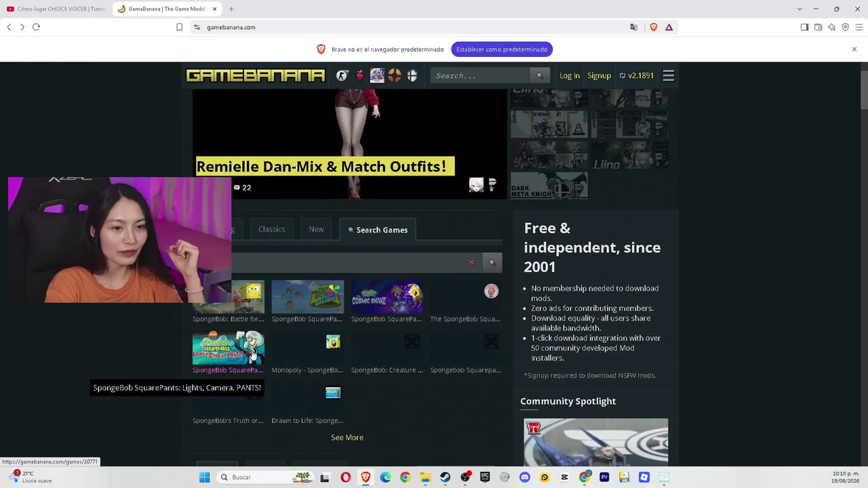868x488 pixels.
Task: Click See More under game results
Action: click(x=347, y=438)
